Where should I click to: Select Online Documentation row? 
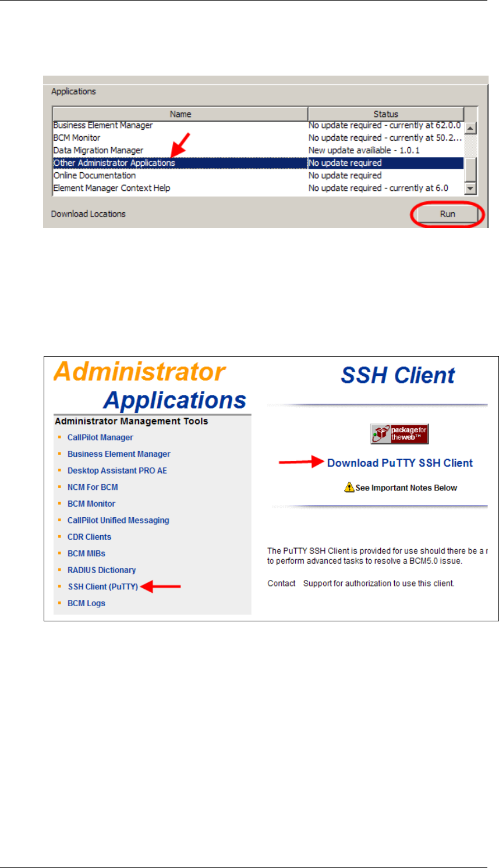click(x=259, y=175)
